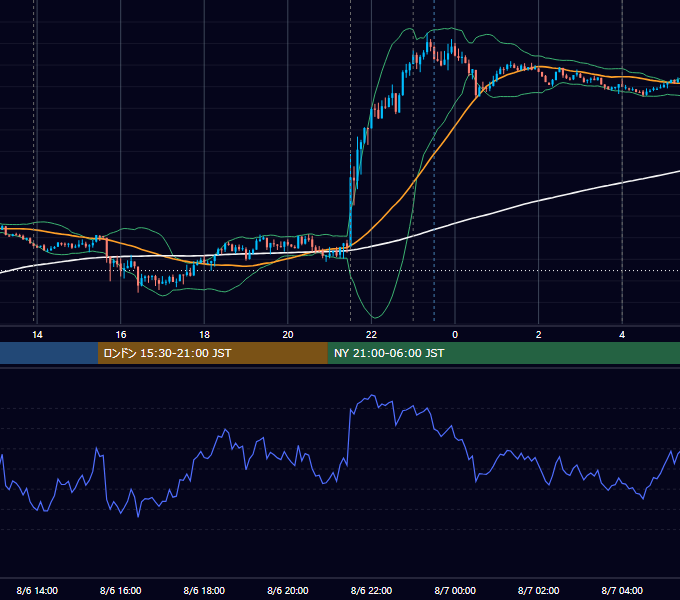Click the 8/7 00:00 date label
This screenshot has height=600, width=680.
click(x=455, y=590)
